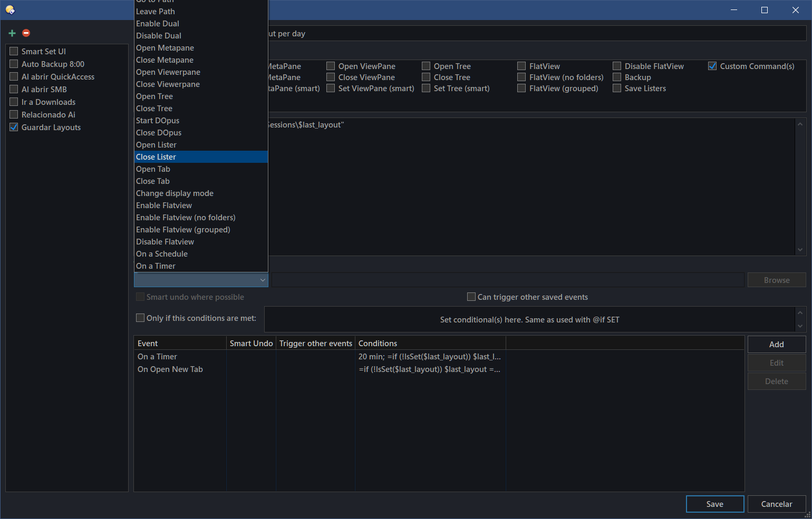Select Open Lister from dropdown list
The image size is (812, 519).
pos(201,144)
